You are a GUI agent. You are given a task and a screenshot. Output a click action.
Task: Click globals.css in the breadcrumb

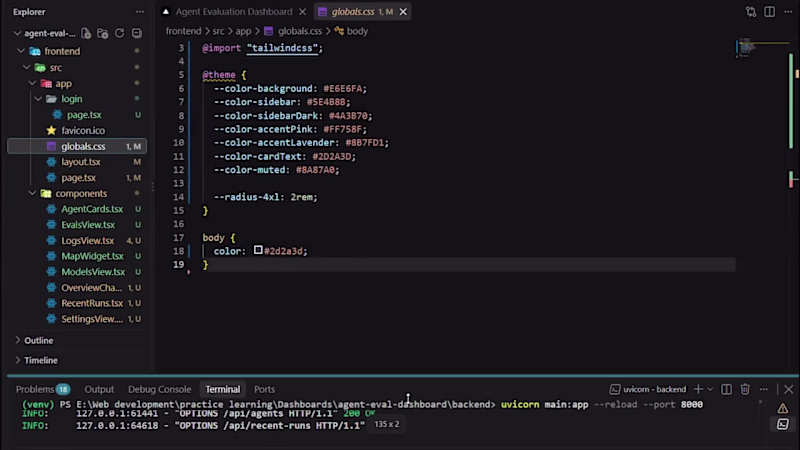point(299,31)
